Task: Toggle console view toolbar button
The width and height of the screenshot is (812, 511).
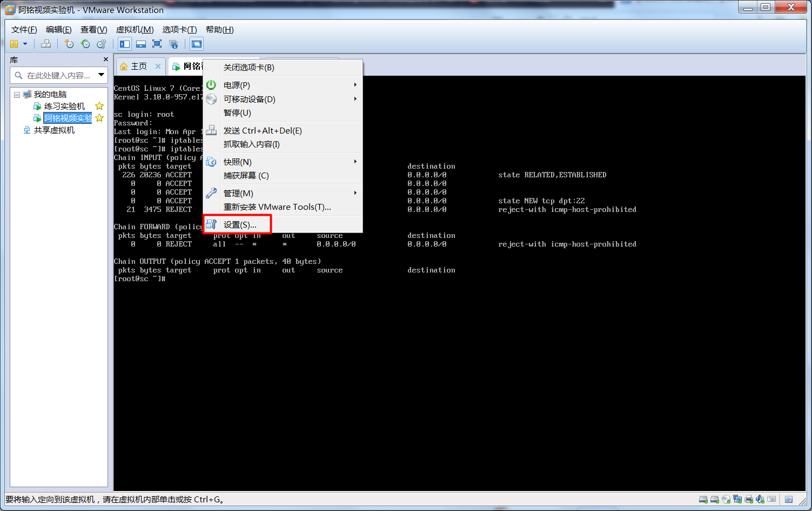Action: click(x=197, y=44)
